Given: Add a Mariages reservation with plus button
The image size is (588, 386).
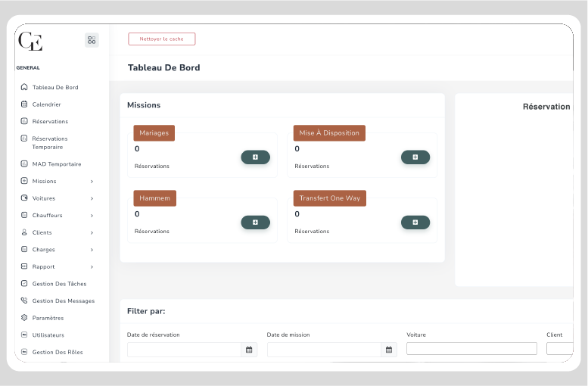Looking at the screenshot, I should pyautogui.click(x=255, y=157).
